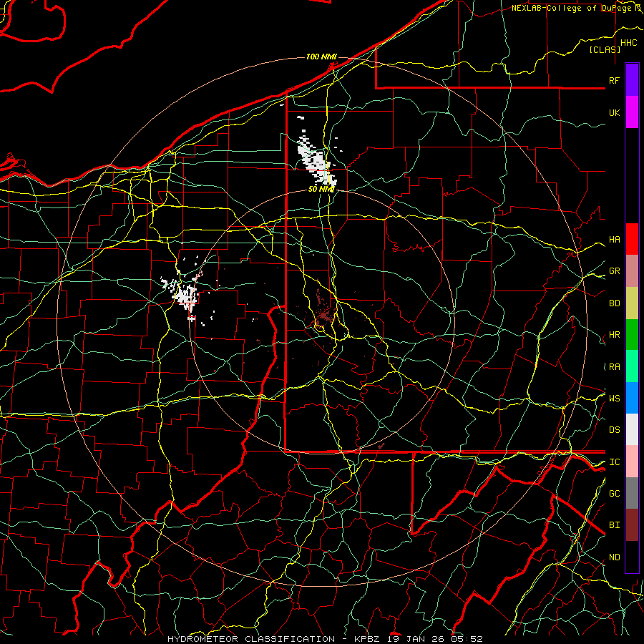Screen dimensions: 644x644
Task: Click the HHC product label
Action: click(x=628, y=43)
